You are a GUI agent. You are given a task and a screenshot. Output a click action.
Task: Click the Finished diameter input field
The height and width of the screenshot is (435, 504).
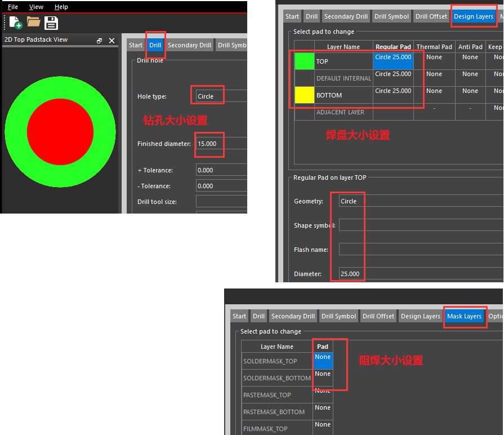(x=209, y=144)
